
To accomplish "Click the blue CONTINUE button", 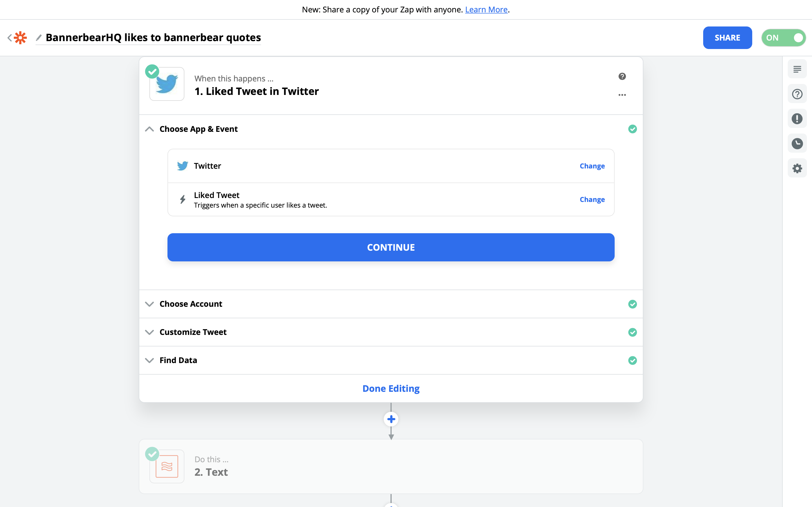I will 391,248.
